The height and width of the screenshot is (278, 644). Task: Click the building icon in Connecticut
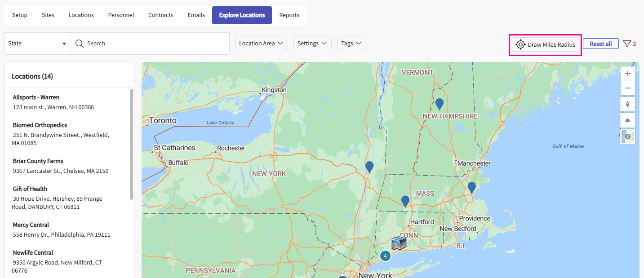pos(399,243)
